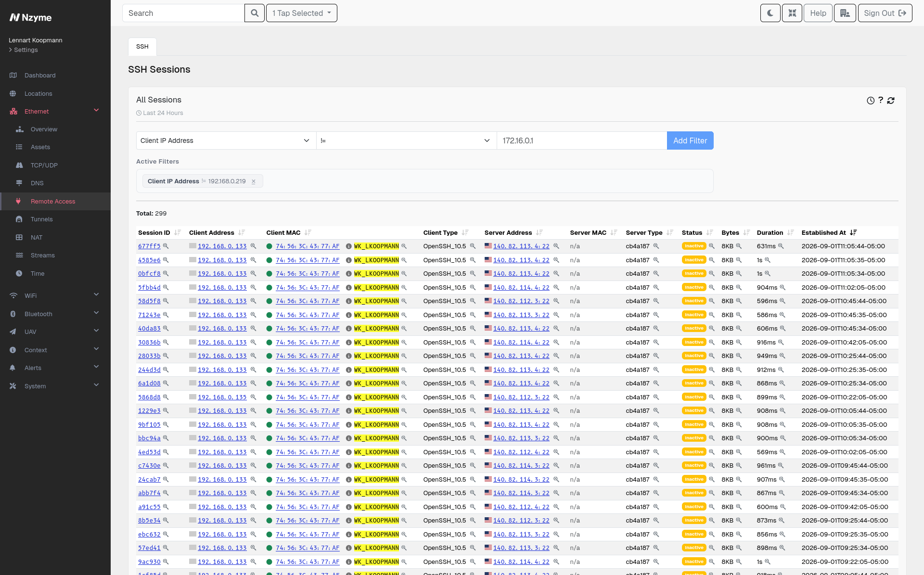Toggle fullscreen layout icon
This screenshot has height=575, width=924.
792,13
